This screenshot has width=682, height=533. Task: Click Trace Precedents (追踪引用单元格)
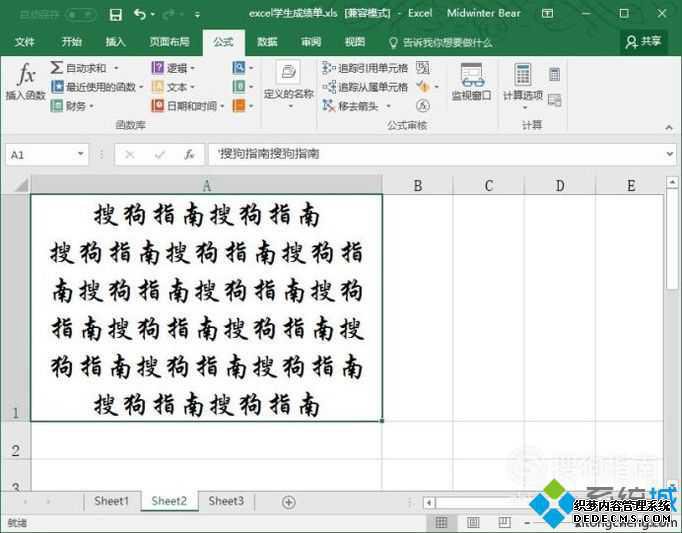pyautogui.click(x=365, y=68)
